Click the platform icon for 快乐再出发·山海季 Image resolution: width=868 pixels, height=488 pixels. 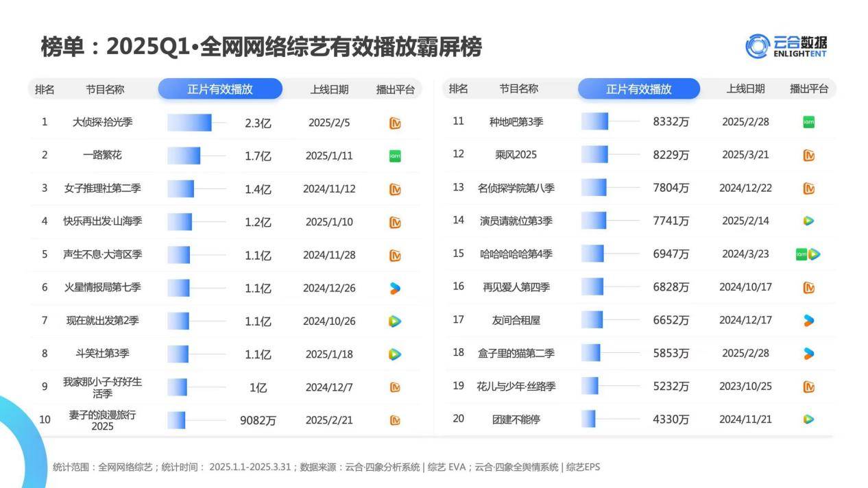pos(395,222)
